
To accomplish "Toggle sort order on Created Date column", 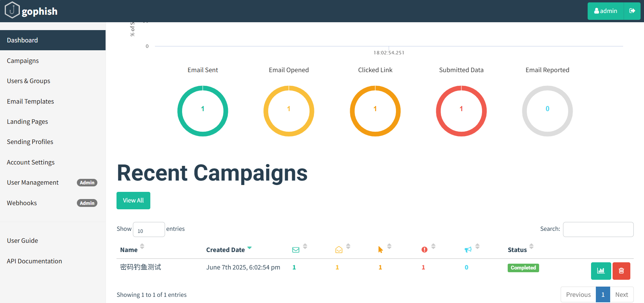I will tap(225, 250).
